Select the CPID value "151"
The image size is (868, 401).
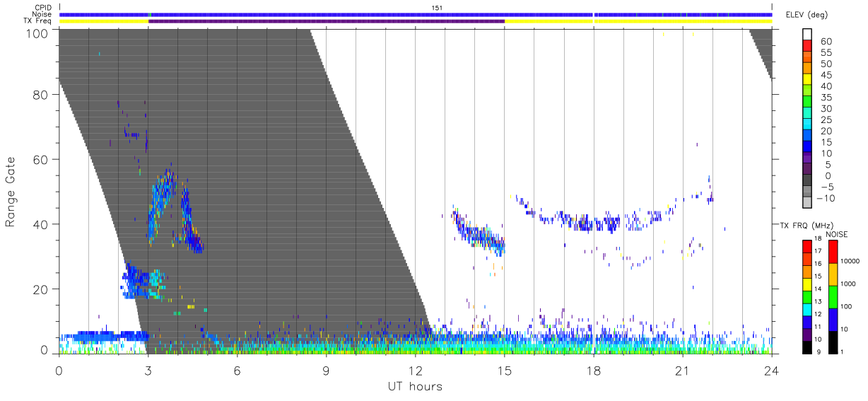pyautogui.click(x=438, y=8)
